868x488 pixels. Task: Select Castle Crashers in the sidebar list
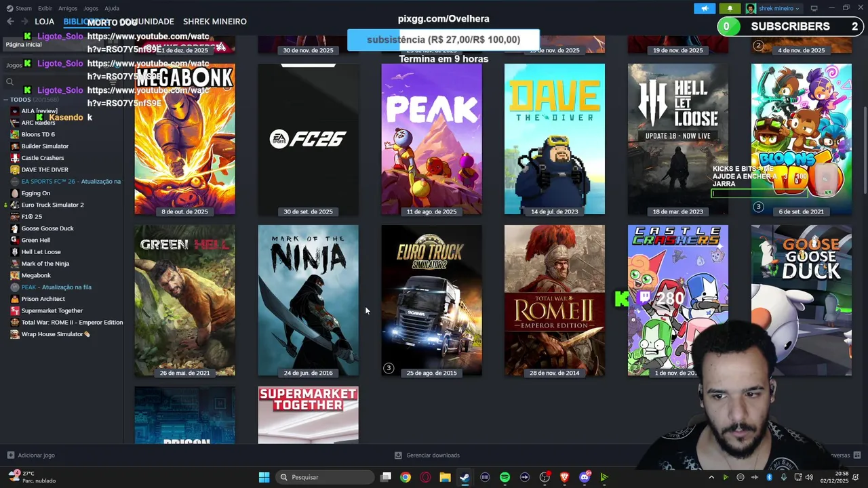[42, 158]
